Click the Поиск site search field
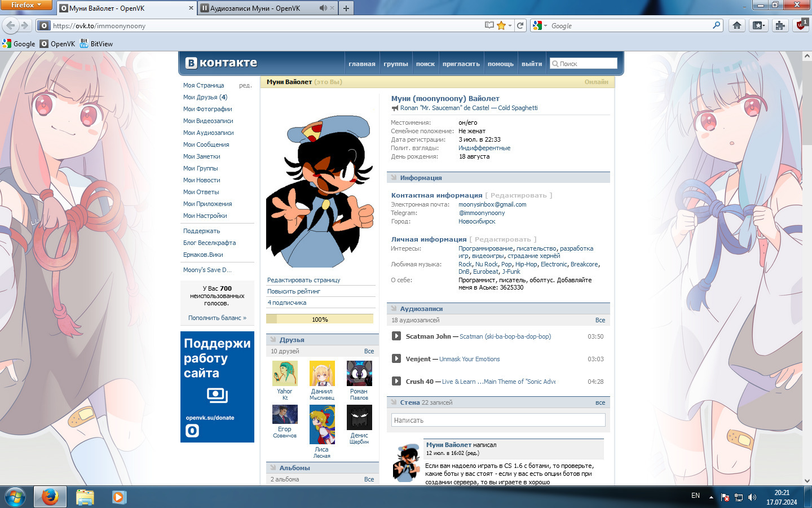The image size is (812, 508). pos(584,64)
